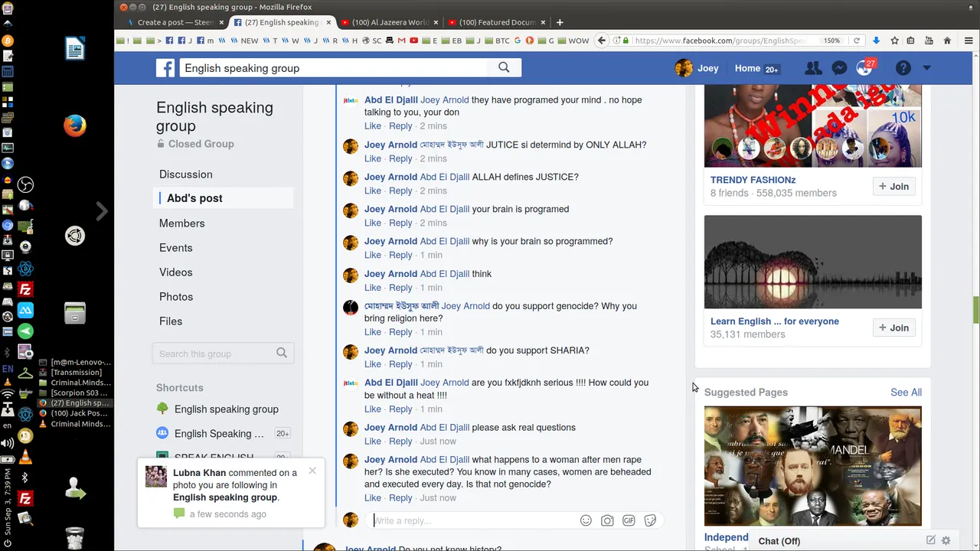Viewport: 980px width, 551px height.
Task: Open Friend Requests icon in header
Action: pos(813,68)
